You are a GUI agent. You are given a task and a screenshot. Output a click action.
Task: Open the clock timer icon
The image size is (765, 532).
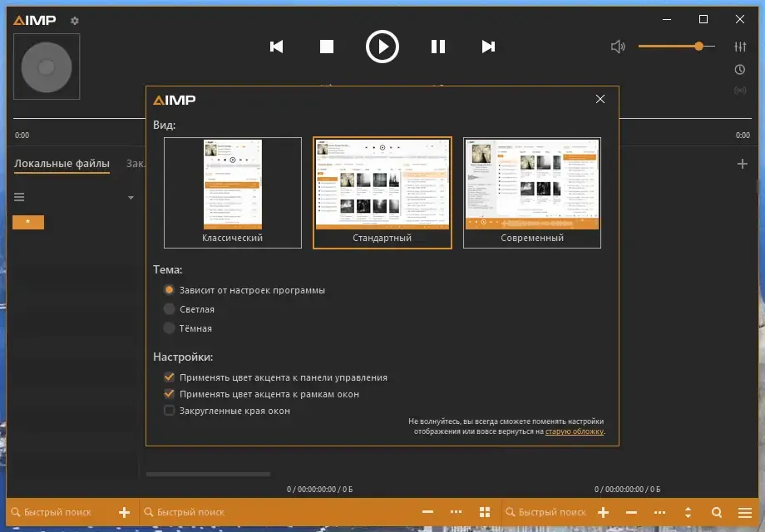point(740,70)
